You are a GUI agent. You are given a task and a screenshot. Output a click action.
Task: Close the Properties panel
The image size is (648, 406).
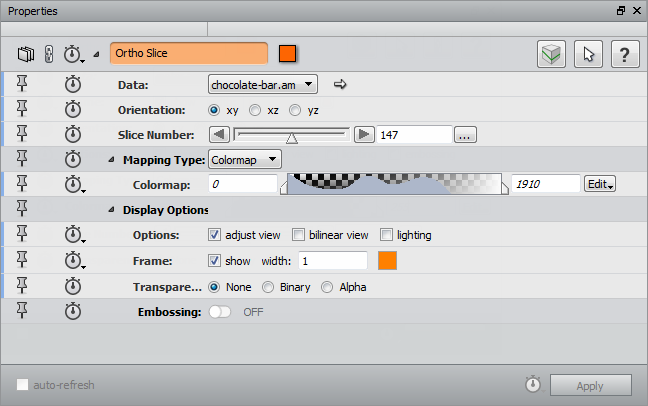pyautogui.click(x=637, y=11)
